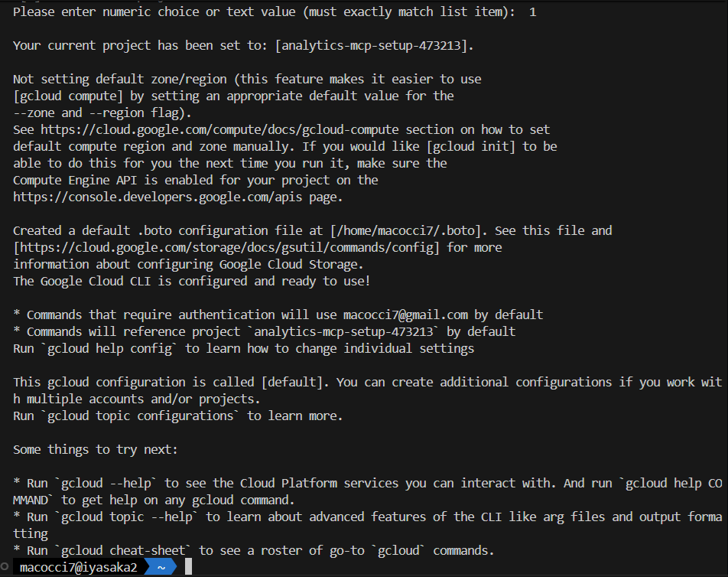The width and height of the screenshot is (728, 577).
Task: Click the bracketed [analytics-mcp-setup-473213] project ID
Action: 374,45
